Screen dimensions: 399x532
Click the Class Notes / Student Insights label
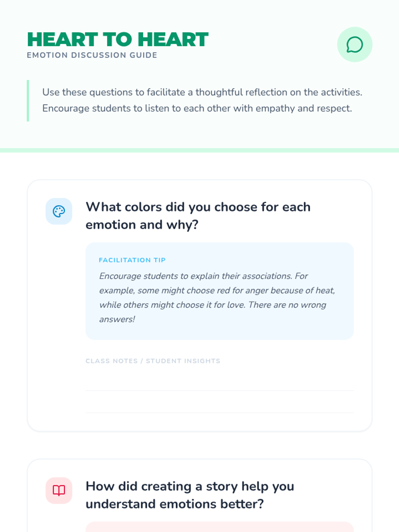tap(153, 361)
